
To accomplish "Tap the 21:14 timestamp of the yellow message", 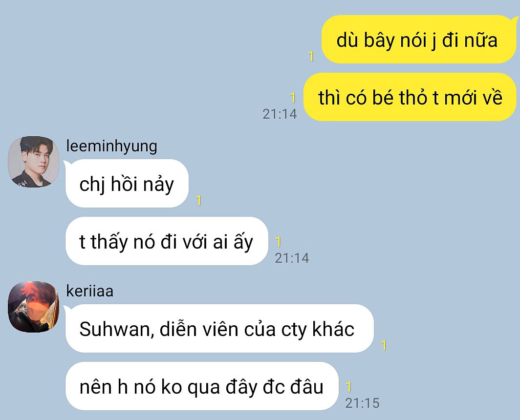I will point(280,114).
